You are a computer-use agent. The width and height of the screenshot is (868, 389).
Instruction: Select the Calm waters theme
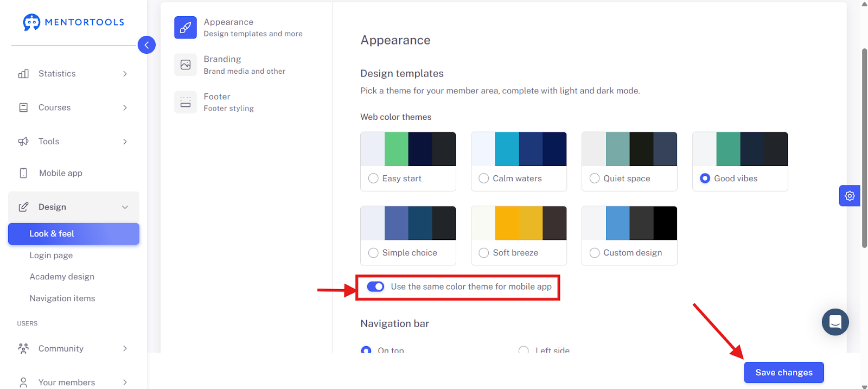click(484, 178)
